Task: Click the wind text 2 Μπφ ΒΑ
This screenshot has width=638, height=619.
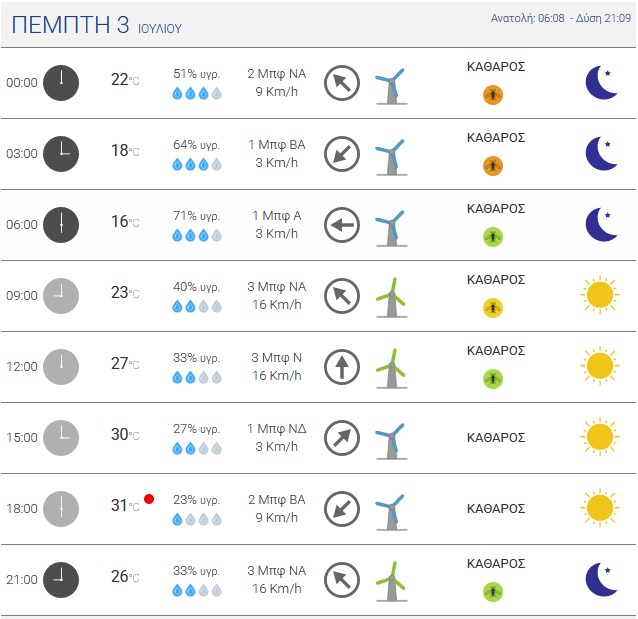Action: 277,500
